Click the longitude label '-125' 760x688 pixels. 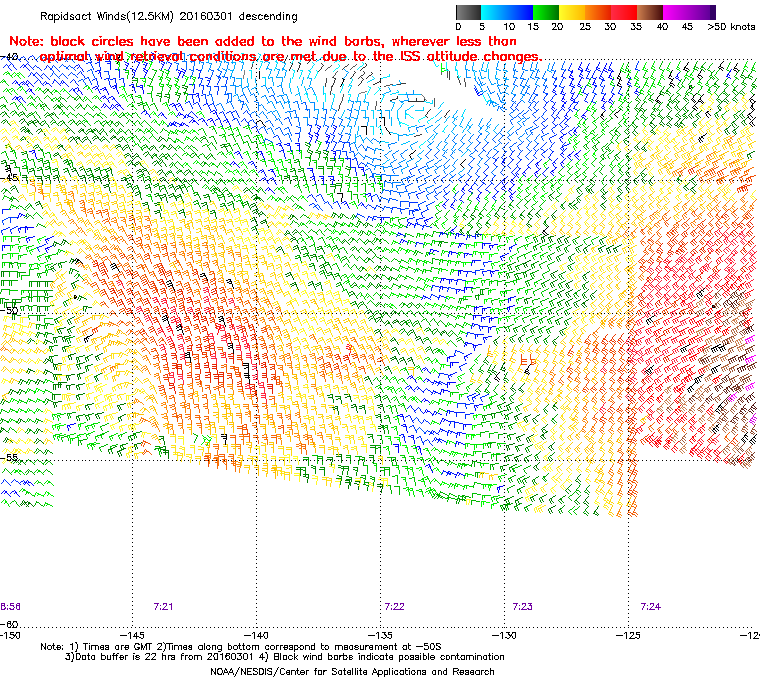pos(628,635)
